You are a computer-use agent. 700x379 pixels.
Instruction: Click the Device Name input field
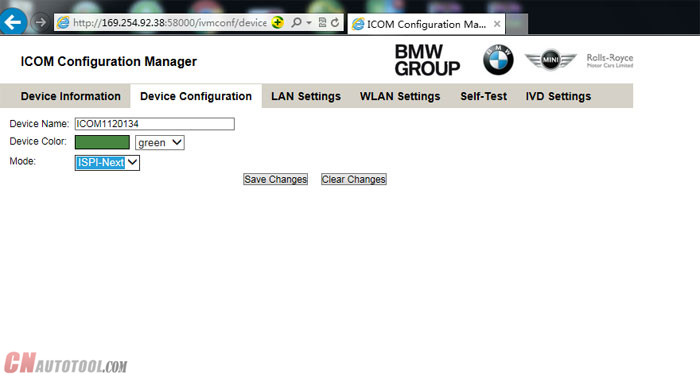(154, 124)
